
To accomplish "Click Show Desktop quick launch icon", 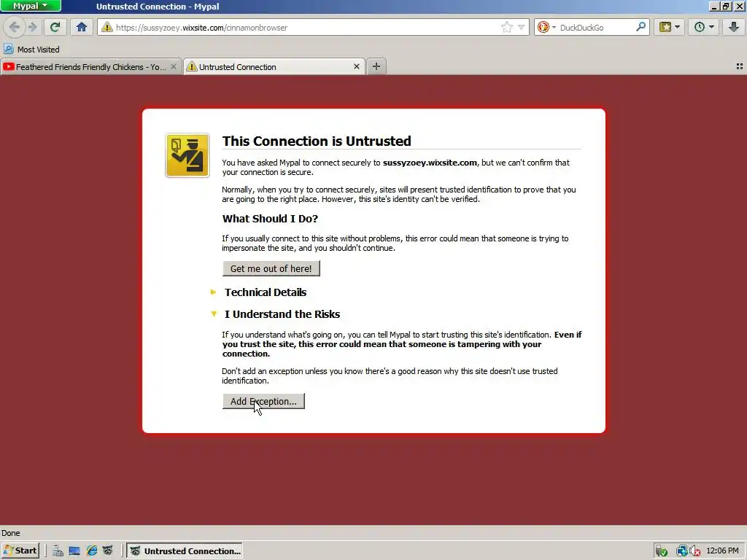I will tap(74, 551).
